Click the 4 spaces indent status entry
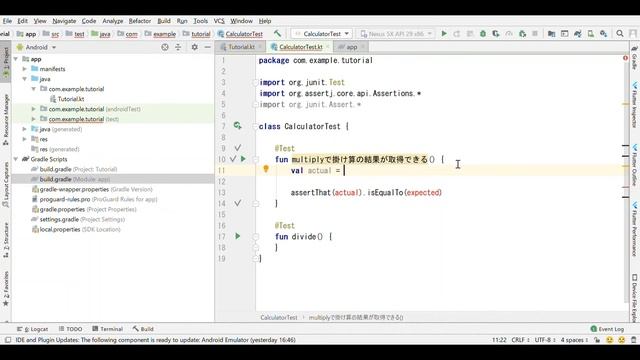The width and height of the screenshot is (640, 360). click(x=574, y=340)
